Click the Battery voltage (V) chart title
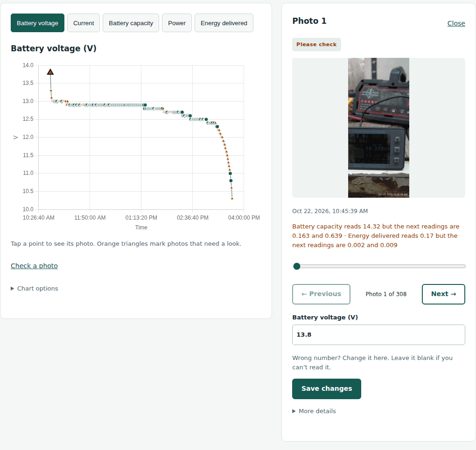The width and height of the screenshot is (476, 450). (x=54, y=48)
